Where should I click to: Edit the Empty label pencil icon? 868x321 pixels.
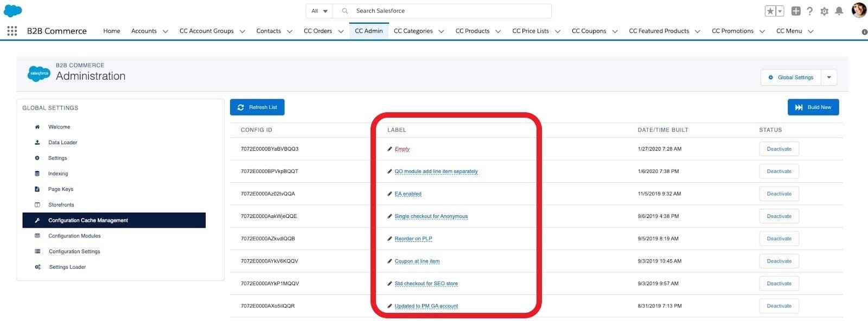pyautogui.click(x=390, y=149)
